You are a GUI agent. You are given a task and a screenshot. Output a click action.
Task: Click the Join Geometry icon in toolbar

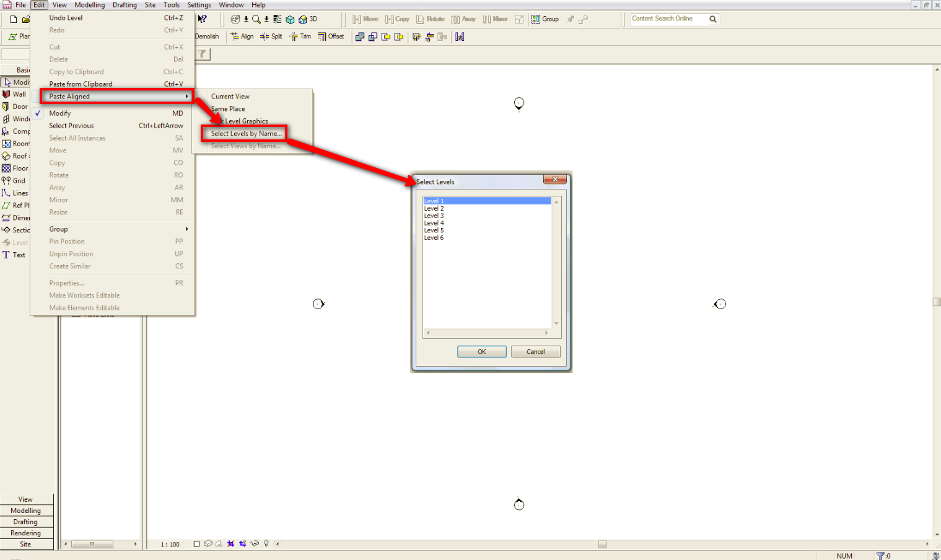(x=359, y=37)
